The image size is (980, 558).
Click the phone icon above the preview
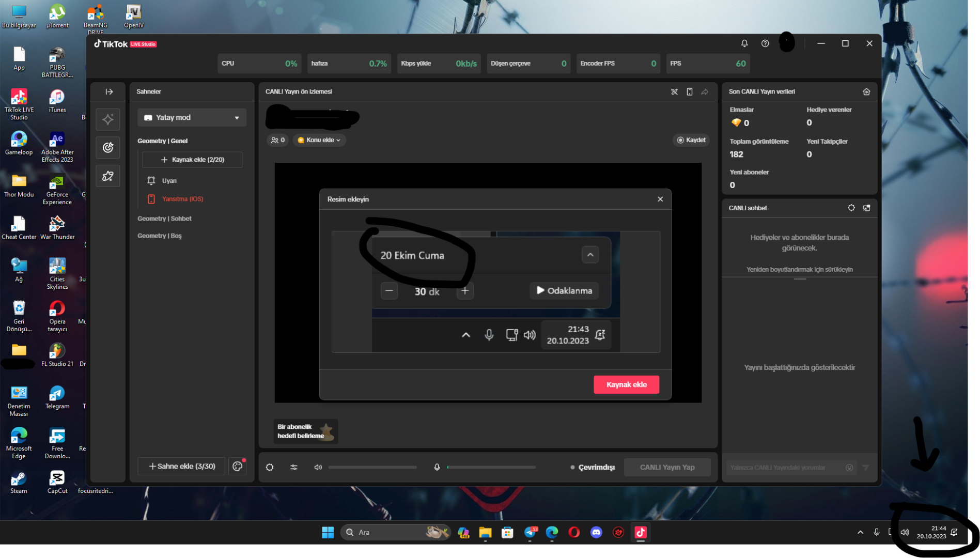[x=689, y=91]
